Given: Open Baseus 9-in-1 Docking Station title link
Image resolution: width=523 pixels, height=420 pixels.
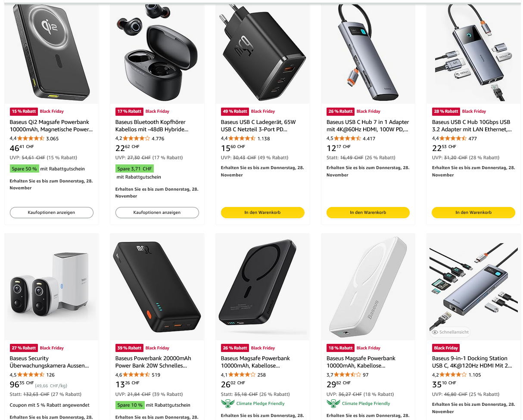Looking at the screenshot, I should pos(472,362).
